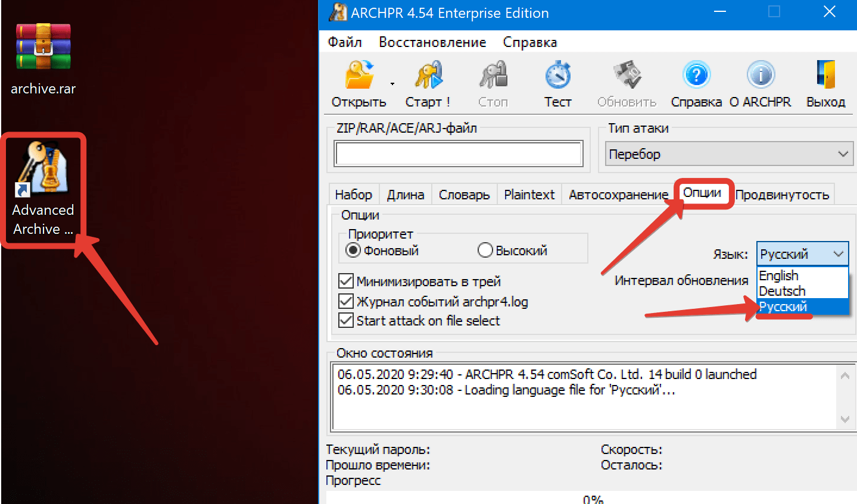Toggle Start attack on file select checkbox
This screenshot has width=857, height=504.
click(x=346, y=320)
